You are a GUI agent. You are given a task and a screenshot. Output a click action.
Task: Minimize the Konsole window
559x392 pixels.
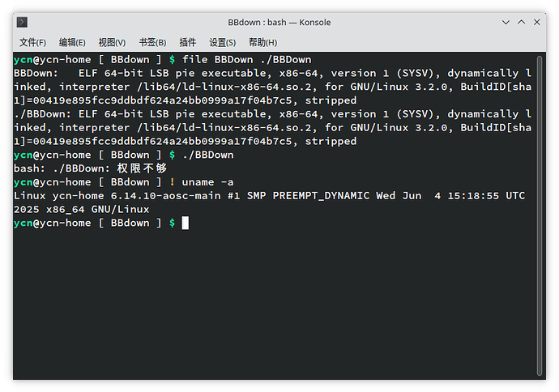pyautogui.click(x=506, y=22)
